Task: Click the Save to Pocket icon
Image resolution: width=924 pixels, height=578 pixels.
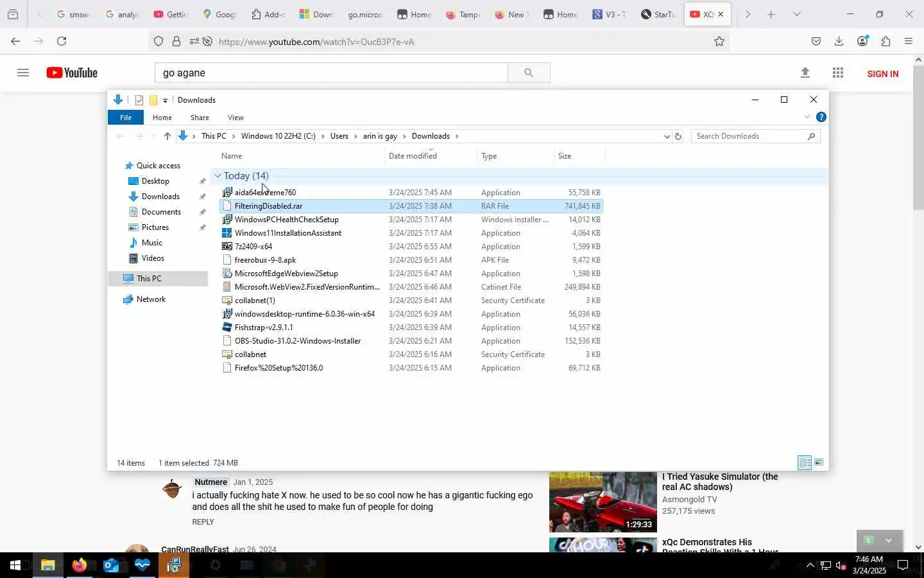Action: [816, 41]
